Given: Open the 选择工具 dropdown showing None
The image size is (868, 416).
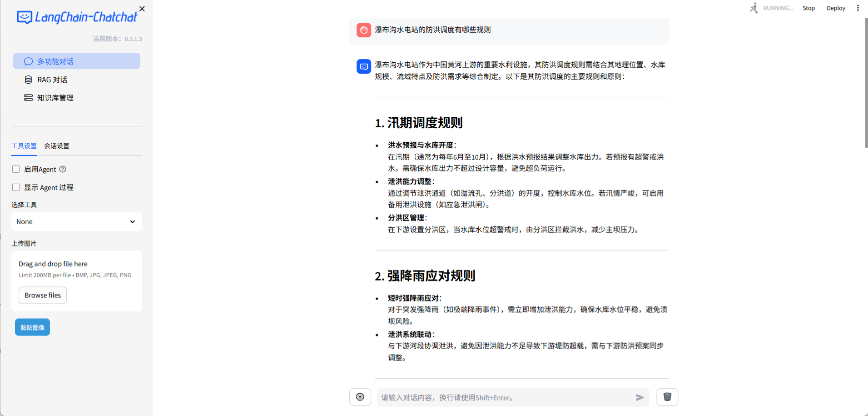Looking at the screenshot, I should point(76,221).
